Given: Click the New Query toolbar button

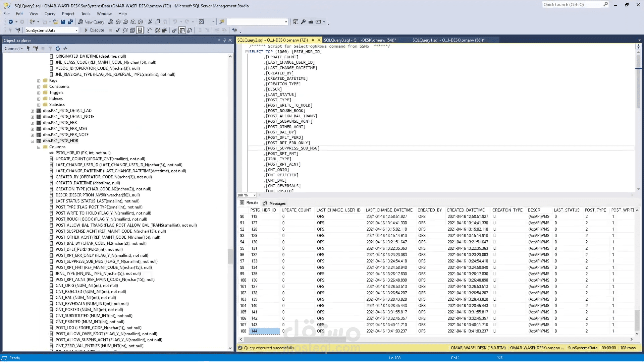Looking at the screenshot, I should [91, 22].
